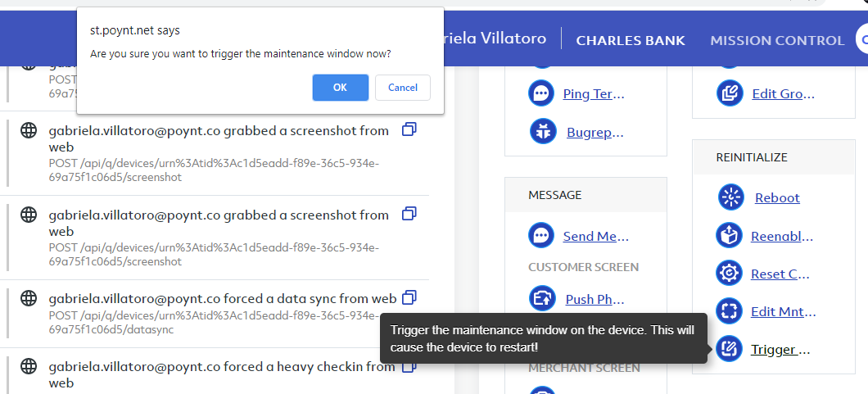Viewport: 868px width, 394px height.
Task: Confirm dialog with OK button
Action: click(340, 88)
